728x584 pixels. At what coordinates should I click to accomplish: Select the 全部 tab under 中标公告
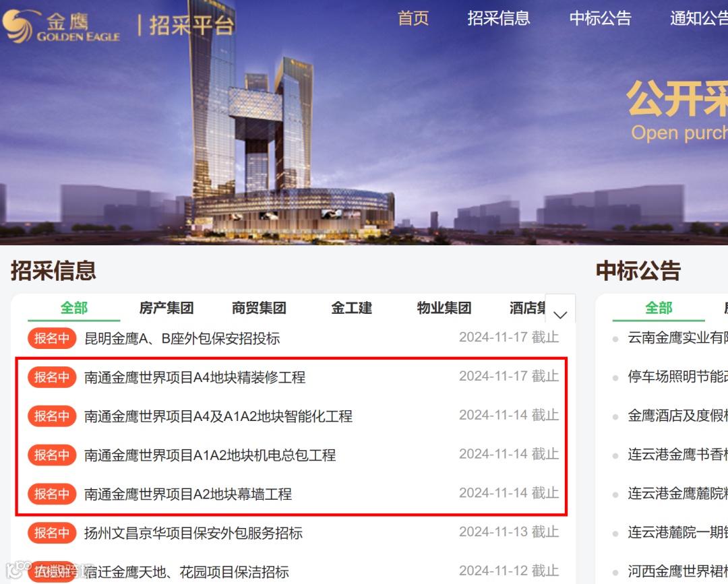659,308
